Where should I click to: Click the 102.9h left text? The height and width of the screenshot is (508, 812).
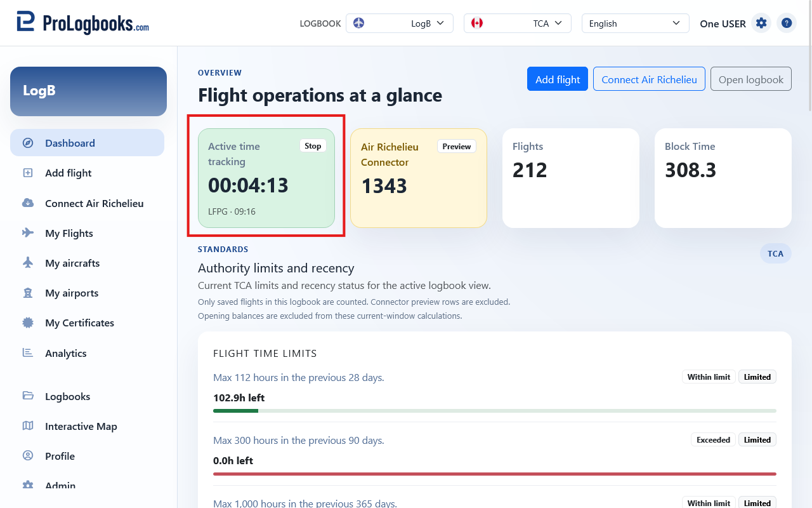(x=239, y=398)
